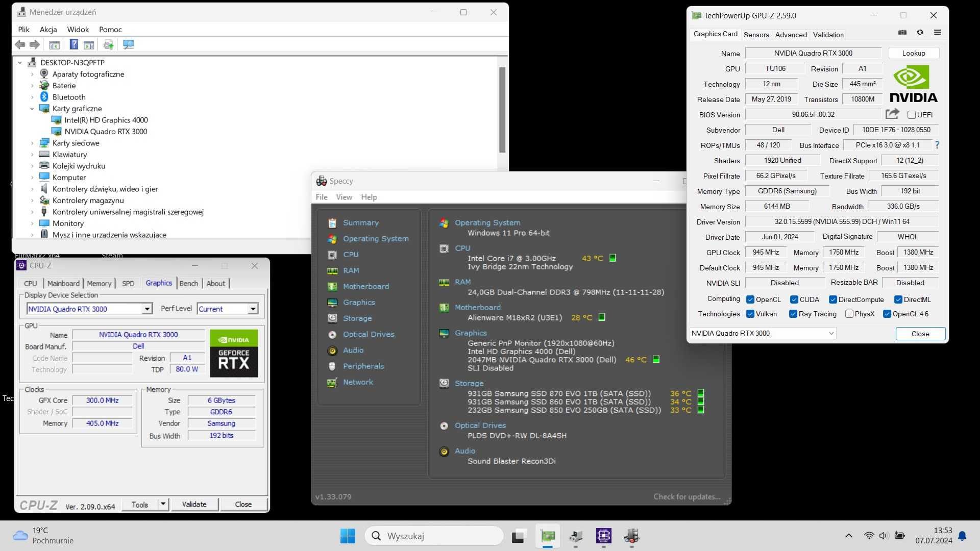Open the CPU section in Speccy sidebar
The image size is (980, 551).
(x=351, y=255)
